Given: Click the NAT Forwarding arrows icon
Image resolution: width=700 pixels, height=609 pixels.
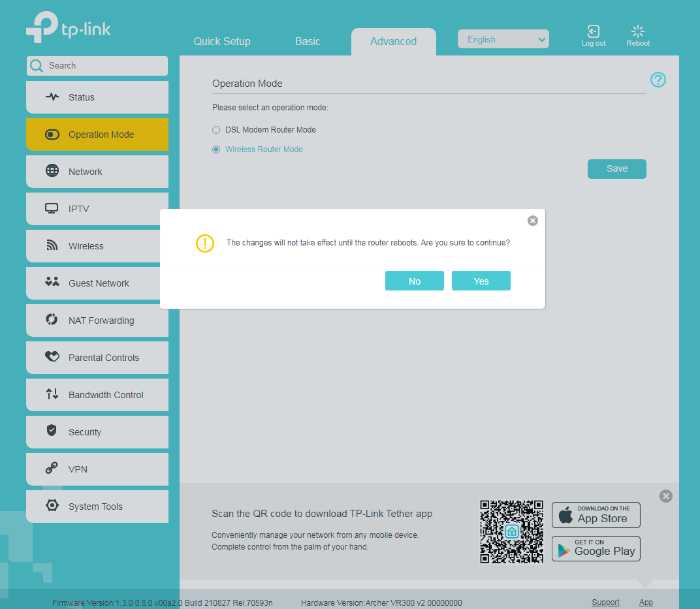Looking at the screenshot, I should click(x=52, y=319).
